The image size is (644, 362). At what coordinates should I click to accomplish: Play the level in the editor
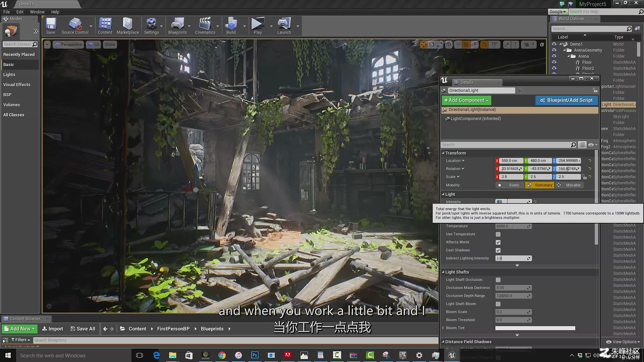click(258, 26)
